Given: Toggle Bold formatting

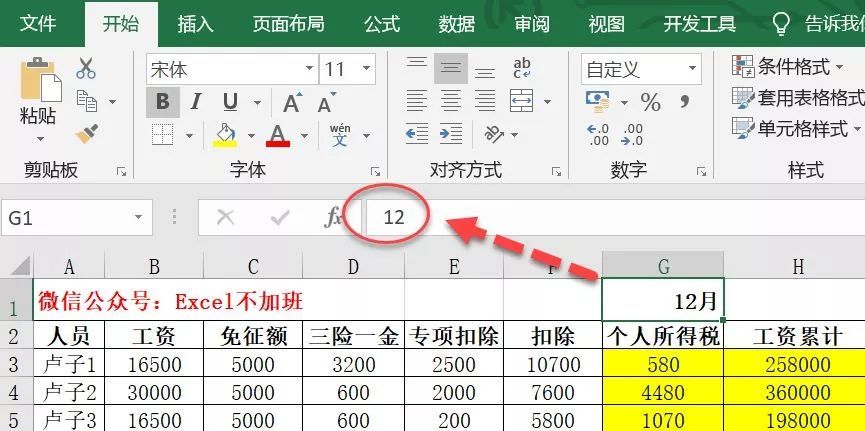Looking at the screenshot, I should 163,102.
